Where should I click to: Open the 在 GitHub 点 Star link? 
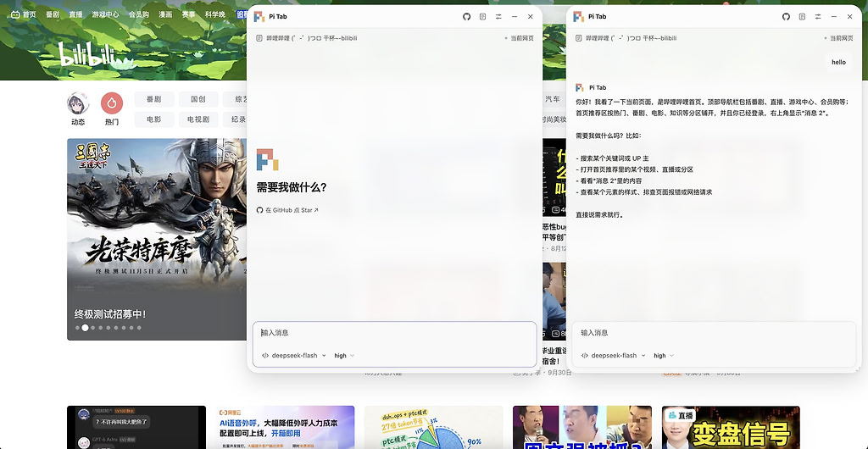point(287,210)
